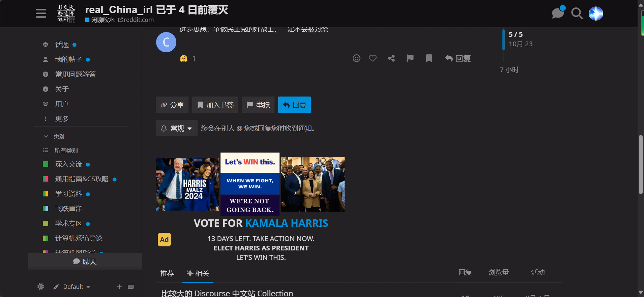Add a reaction with the smiley icon

coord(356,58)
